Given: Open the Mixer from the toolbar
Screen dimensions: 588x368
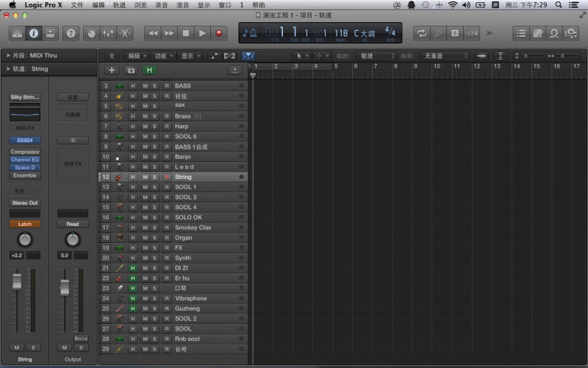Looking at the screenshot, I should tap(107, 33).
